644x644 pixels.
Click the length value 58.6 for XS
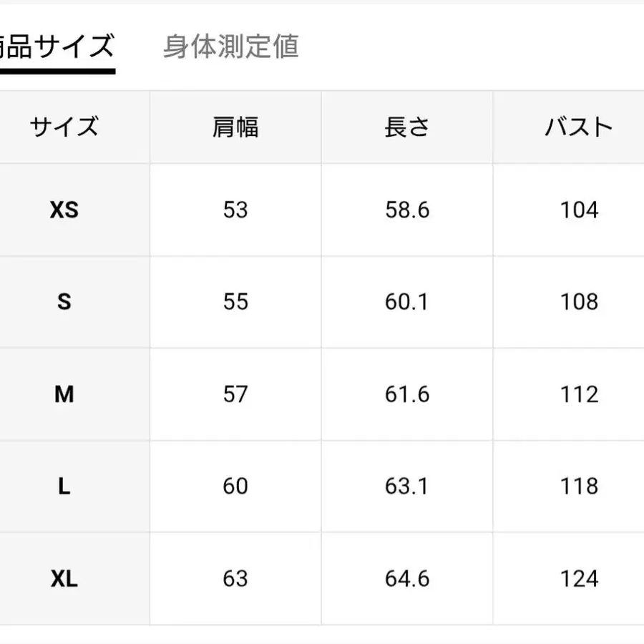(x=406, y=210)
